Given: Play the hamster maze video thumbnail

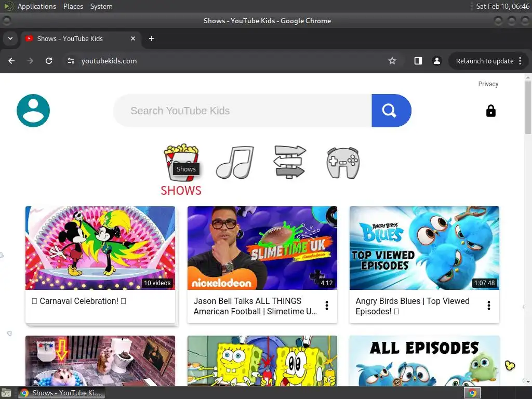Looking at the screenshot, I should [100, 361].
